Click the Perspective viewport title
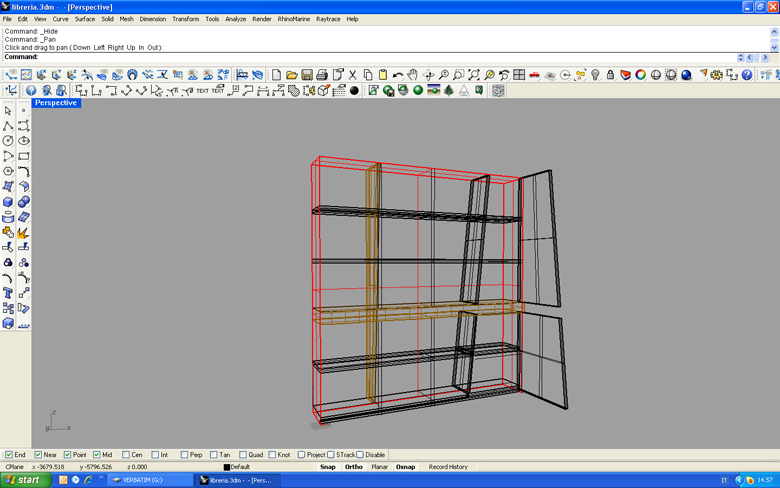 click(x=56, y=103)
